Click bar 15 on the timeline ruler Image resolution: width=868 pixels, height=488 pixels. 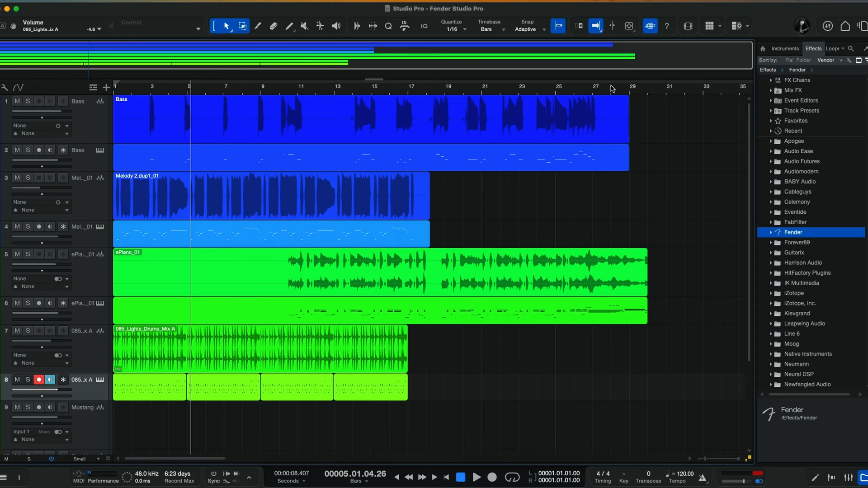[x=374, y=87]
